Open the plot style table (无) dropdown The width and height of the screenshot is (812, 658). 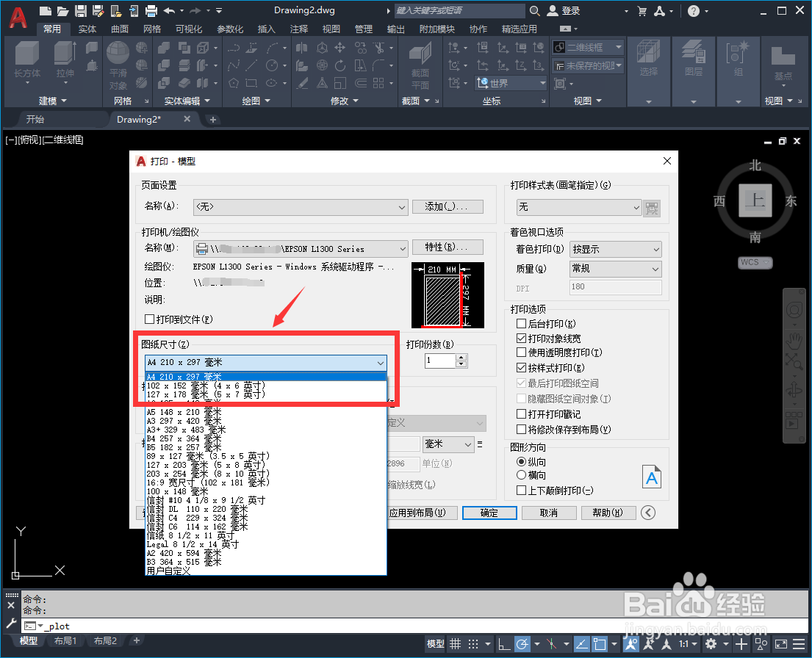579,207
